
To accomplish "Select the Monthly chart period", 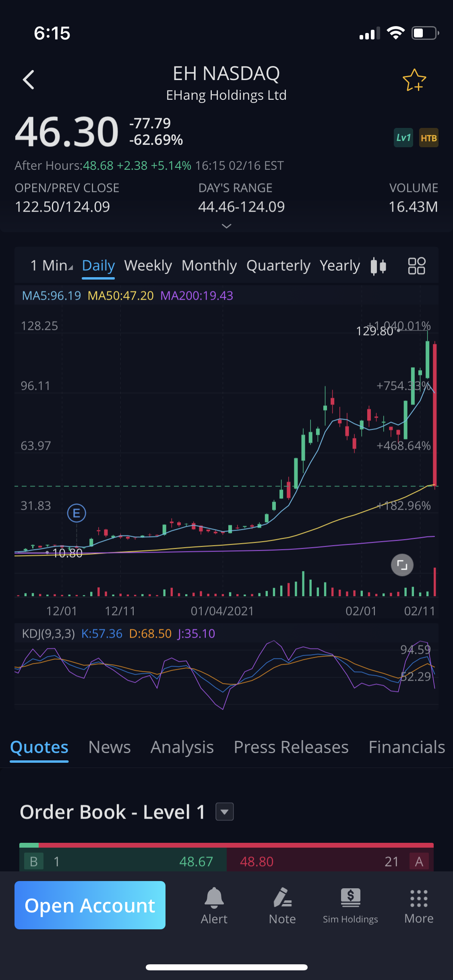I will coord(209,266).
